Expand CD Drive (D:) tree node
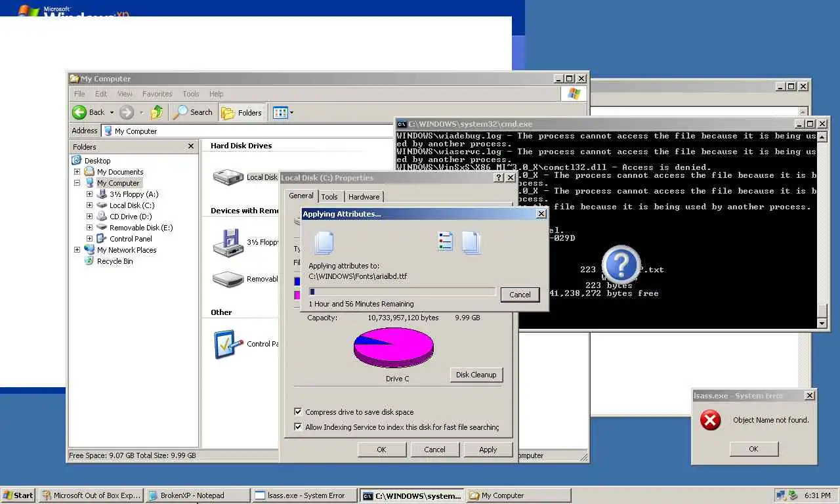 (x=89, y=217)
